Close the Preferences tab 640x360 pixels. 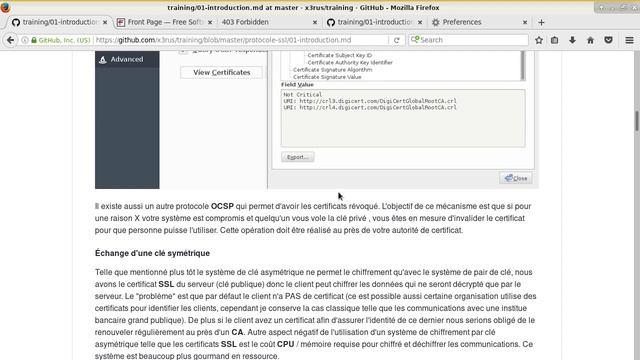[525, 22]
